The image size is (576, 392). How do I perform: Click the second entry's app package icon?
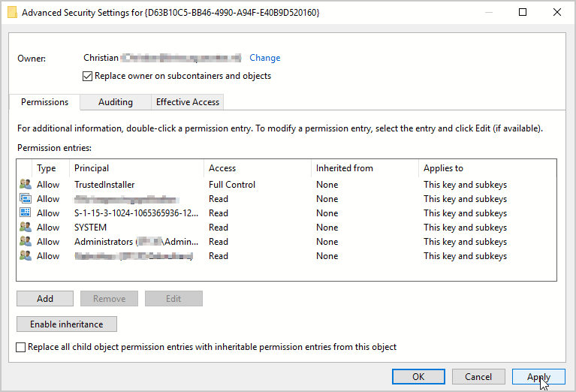coord(25,199)
